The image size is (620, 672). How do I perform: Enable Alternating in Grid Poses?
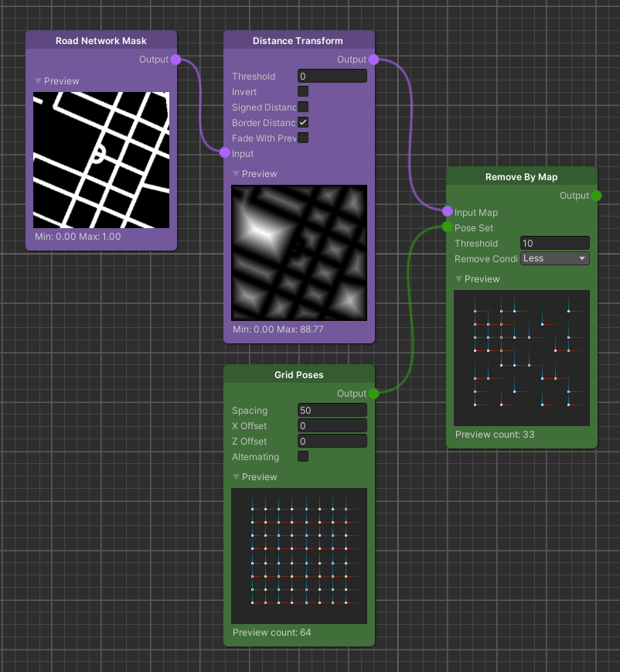(303, 457)
